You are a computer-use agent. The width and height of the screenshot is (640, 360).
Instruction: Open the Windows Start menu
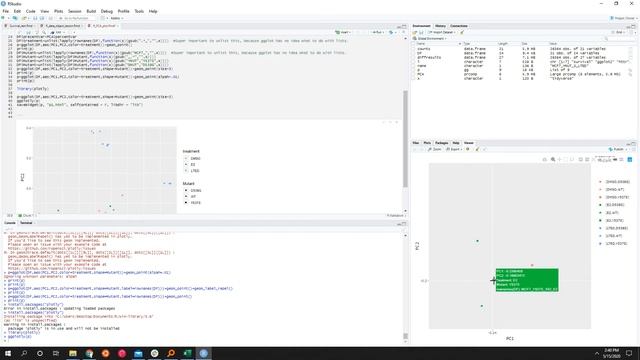click(x=8, y=353)
